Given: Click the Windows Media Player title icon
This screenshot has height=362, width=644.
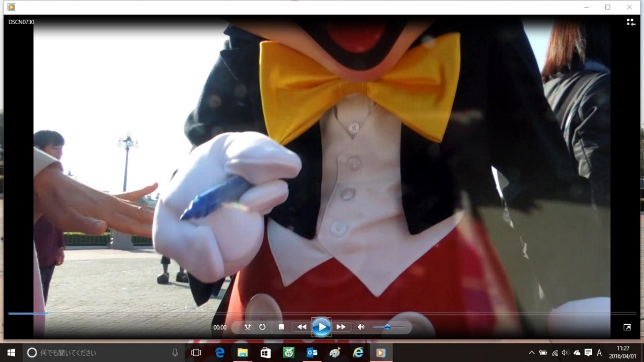Looking at the screenshot, I should pyautogui.click(x=11, y=7).
